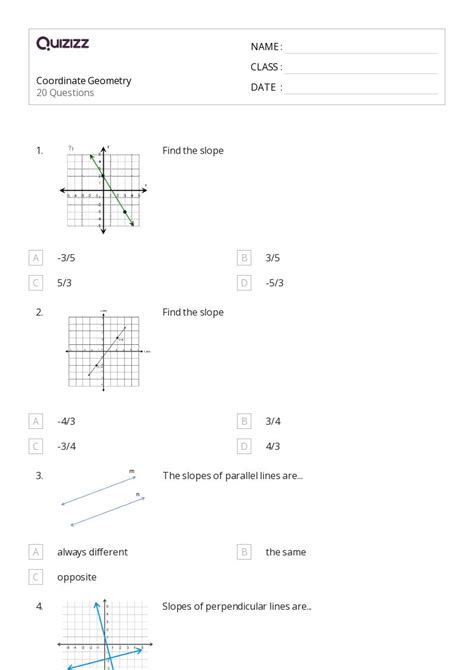
Task: Open the question 1 slope graph image
Action: click(103, 190)
